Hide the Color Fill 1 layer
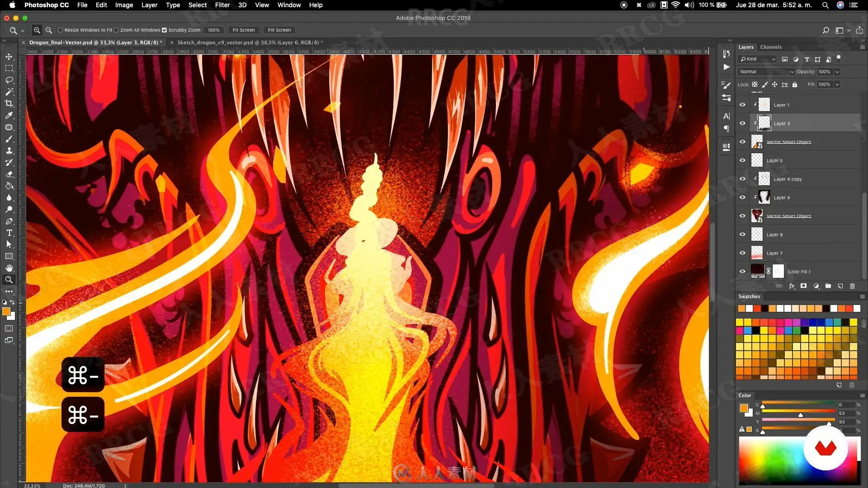868x488 pixels. pos(742,272)
